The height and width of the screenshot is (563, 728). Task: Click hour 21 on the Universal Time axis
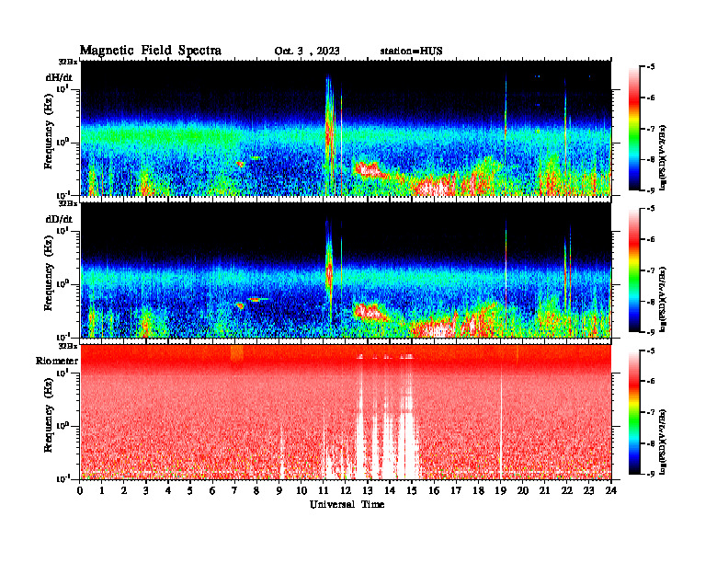544,490
